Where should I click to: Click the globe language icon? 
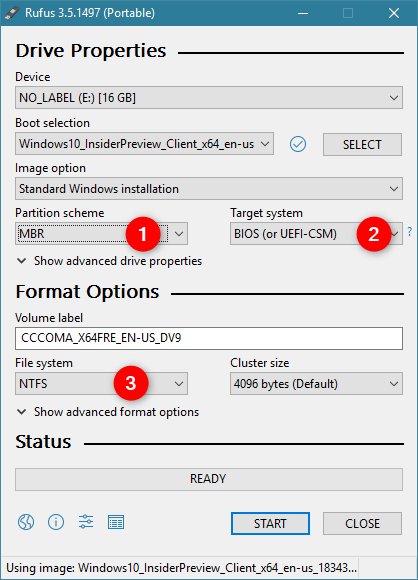pyautogui.click(x=26, y=522)
